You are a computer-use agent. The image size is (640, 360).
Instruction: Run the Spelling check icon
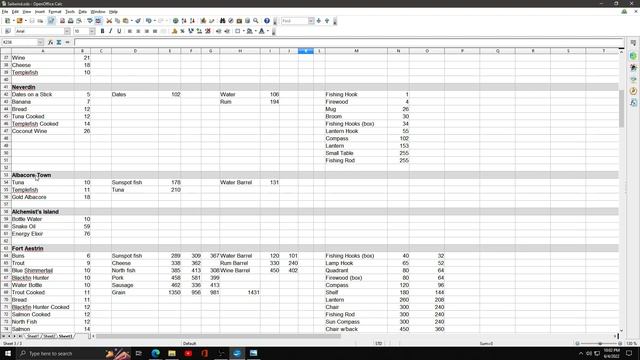[89, 21]
